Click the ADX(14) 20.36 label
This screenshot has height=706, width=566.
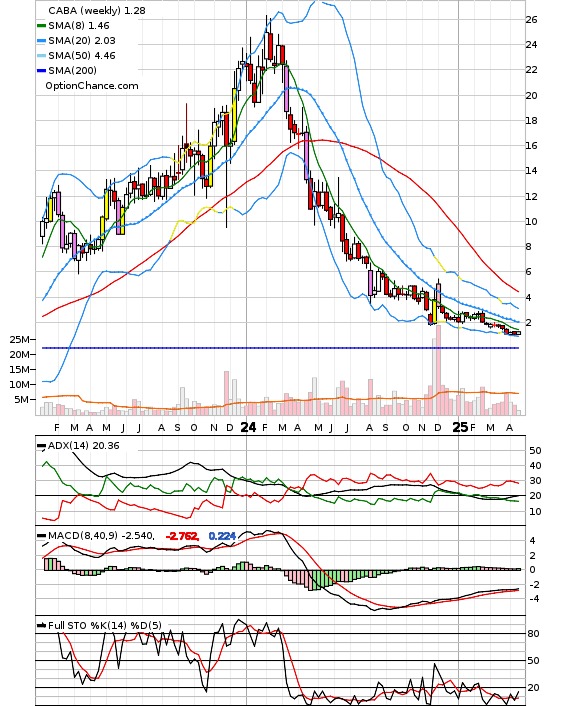(84, 446)
